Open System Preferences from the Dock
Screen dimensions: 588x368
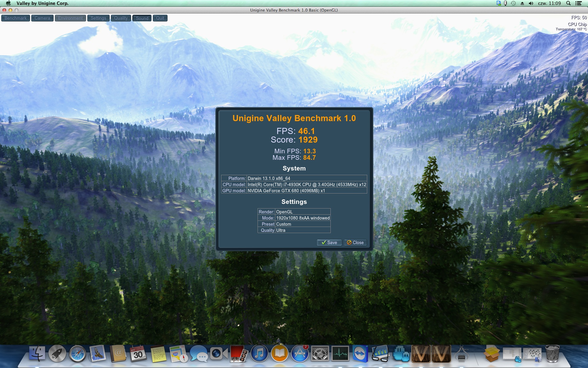320,354
